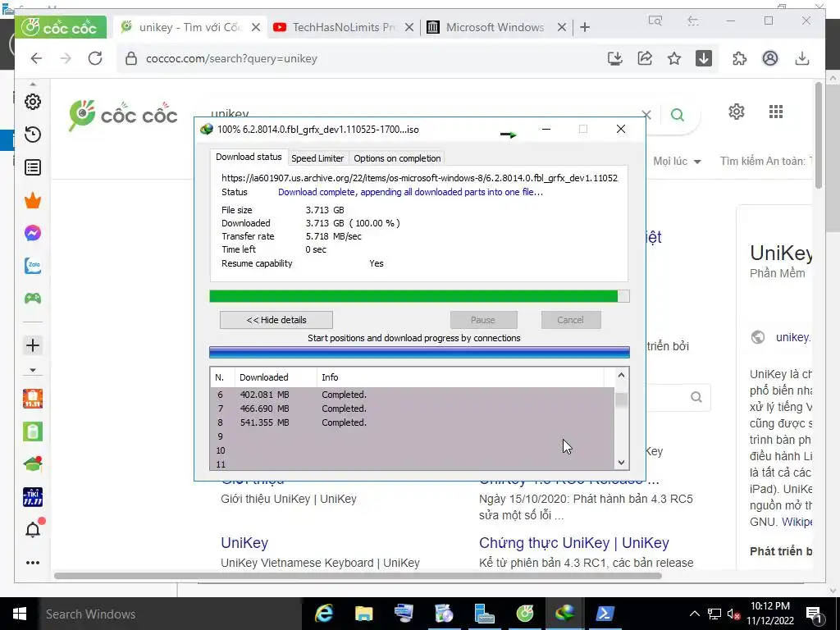Open reading list icon in sidebar
The width and height of the screenshot is (840, 630).
(x=33, y=167)
